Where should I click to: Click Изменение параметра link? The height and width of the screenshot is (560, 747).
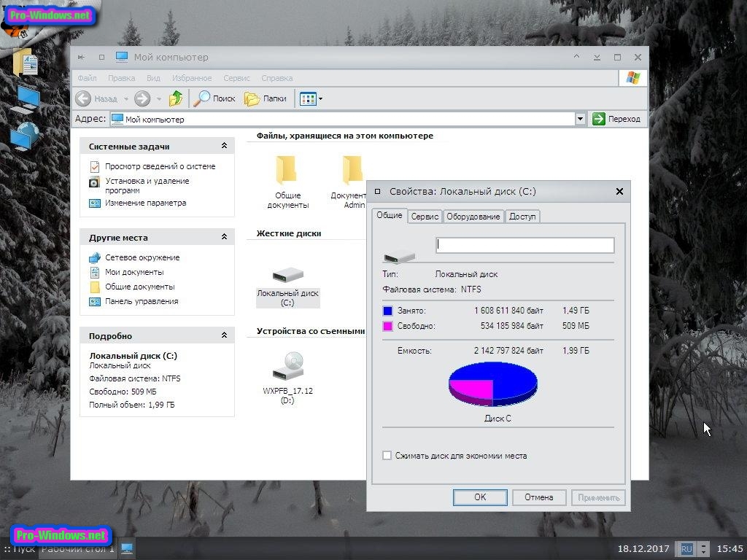tap(145, 203)
